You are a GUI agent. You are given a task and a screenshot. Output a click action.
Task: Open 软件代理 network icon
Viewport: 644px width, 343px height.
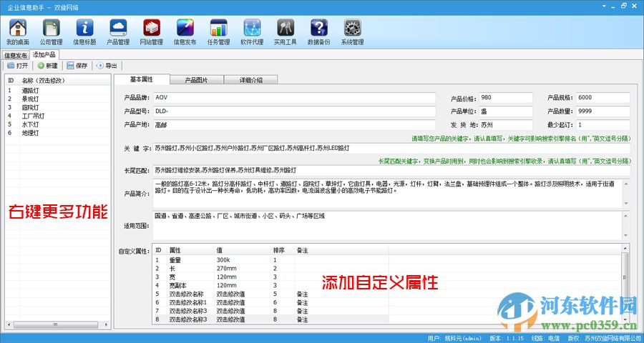(x=252, y=31)
